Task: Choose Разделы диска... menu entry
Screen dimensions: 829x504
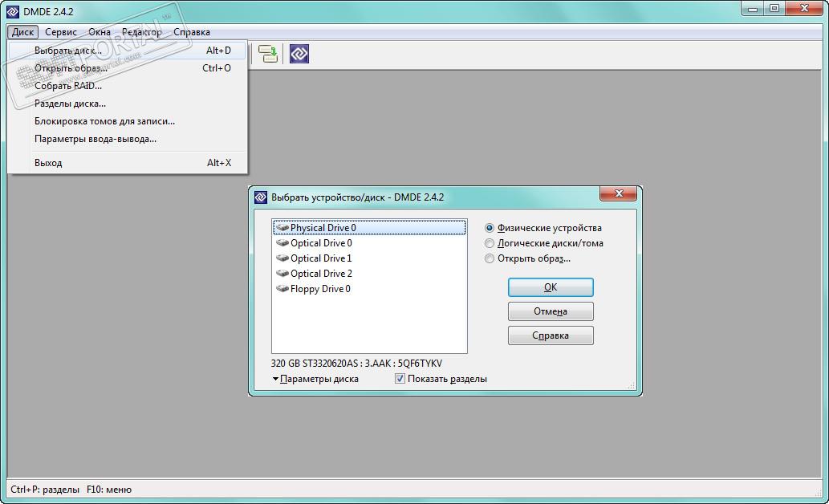Action: click(128, 104)
